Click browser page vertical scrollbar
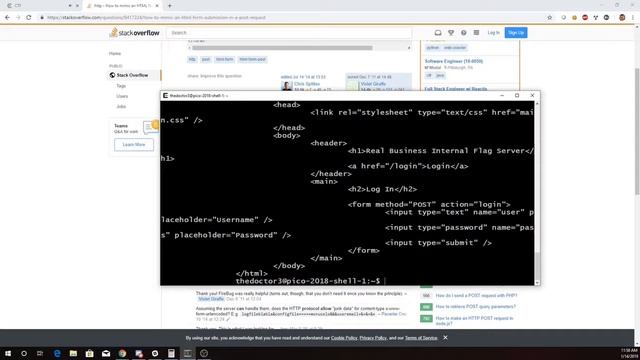Image resolution: width=640 pixels, height=360 pixels. [637, 131]
